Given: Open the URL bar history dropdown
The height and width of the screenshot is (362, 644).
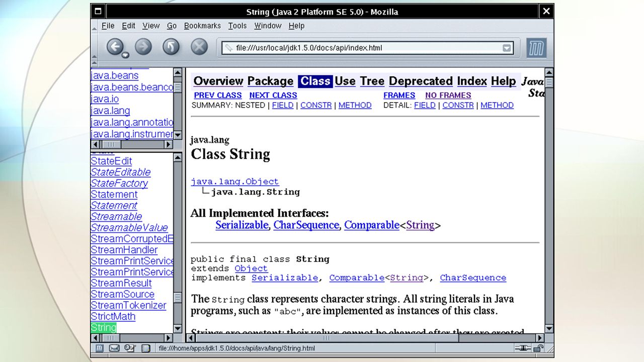Looking at the screenshot, I should [507, 48].
